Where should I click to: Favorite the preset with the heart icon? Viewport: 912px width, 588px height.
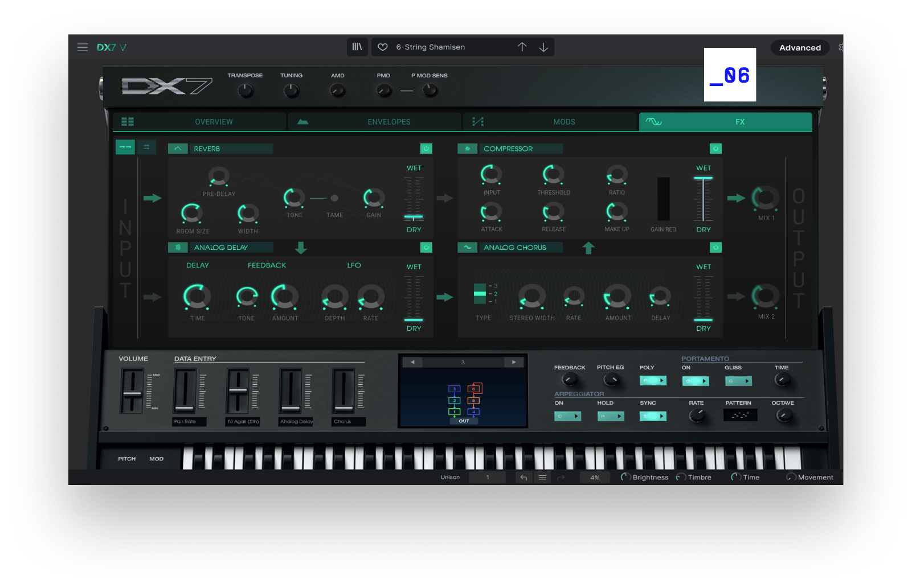click(383, 47)
